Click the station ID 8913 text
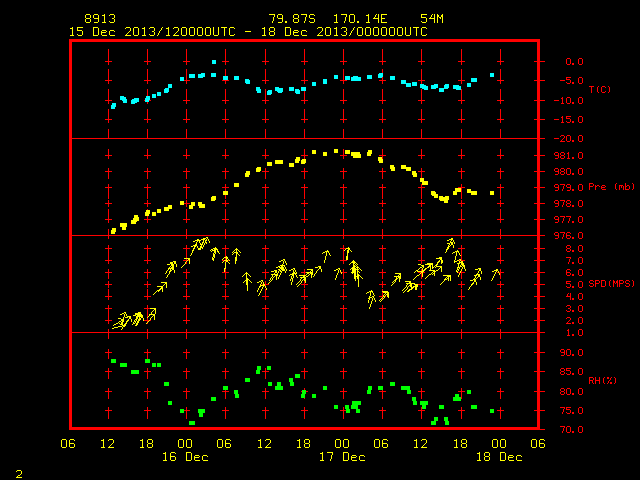Viewport: 640px width, 480px height. point(100,19)
